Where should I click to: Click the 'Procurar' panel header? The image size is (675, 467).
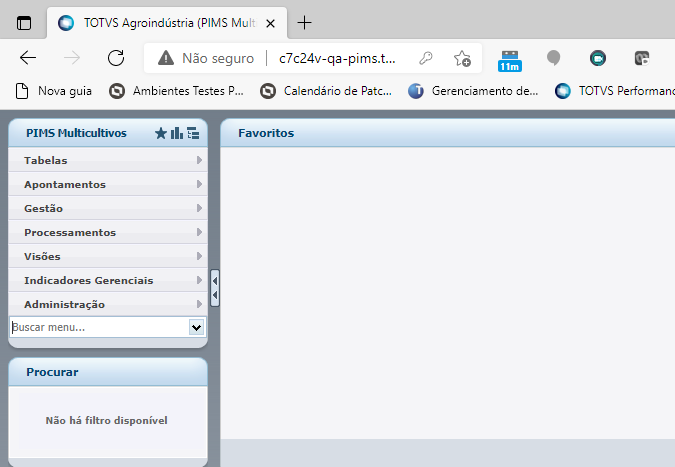click(108, 372)
